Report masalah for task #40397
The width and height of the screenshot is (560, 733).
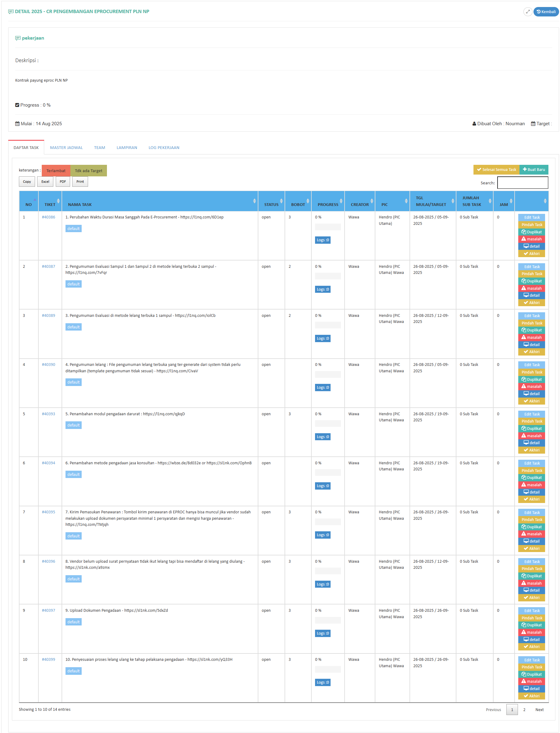pyautogui.click(x=532, y=632)
